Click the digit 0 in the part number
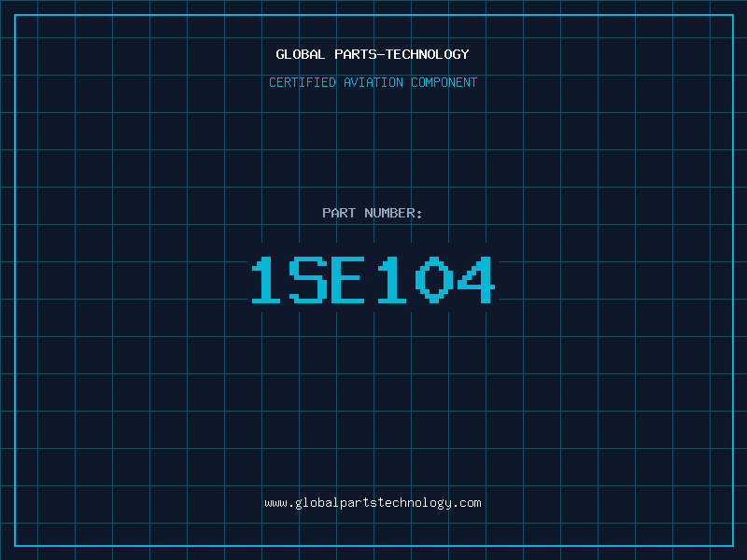Image resolution: width=747 pixels, height=560 pixels. click(x=432, y=280)
